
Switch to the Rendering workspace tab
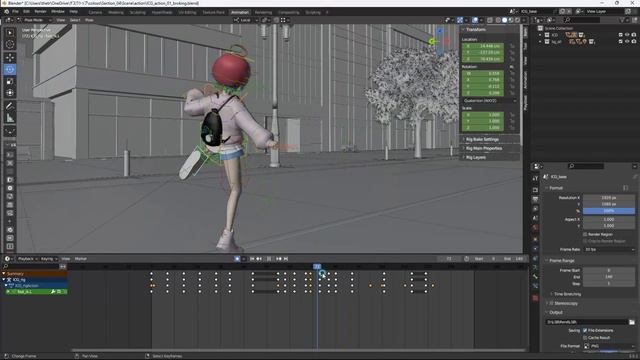pos(263,13)
